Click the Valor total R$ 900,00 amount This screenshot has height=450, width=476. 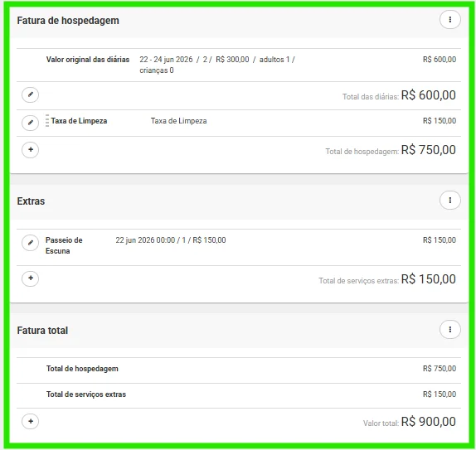pos(428,422)
